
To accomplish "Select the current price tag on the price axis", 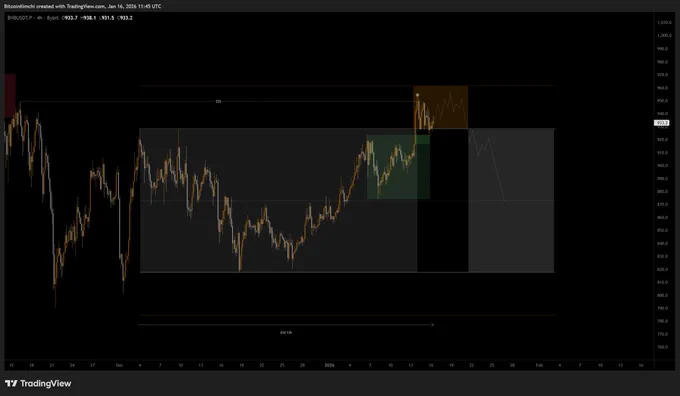I will (x=662, y=123).
